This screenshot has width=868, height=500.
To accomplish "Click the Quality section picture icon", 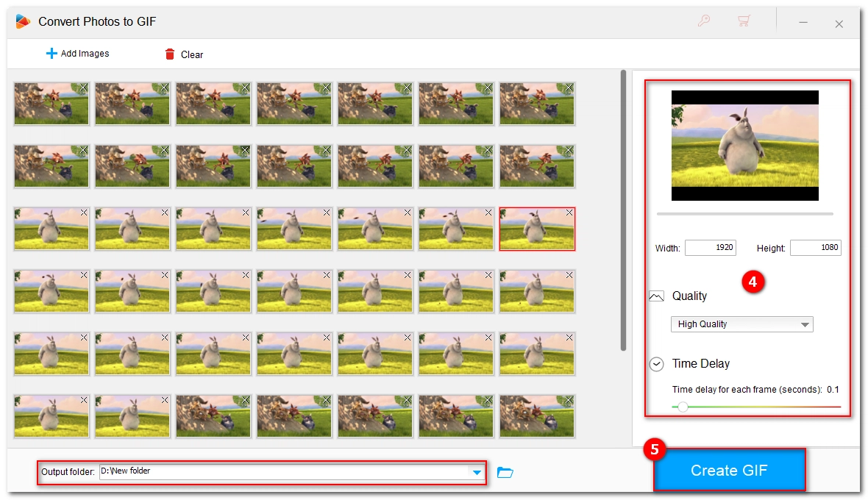I will (657, 296).
